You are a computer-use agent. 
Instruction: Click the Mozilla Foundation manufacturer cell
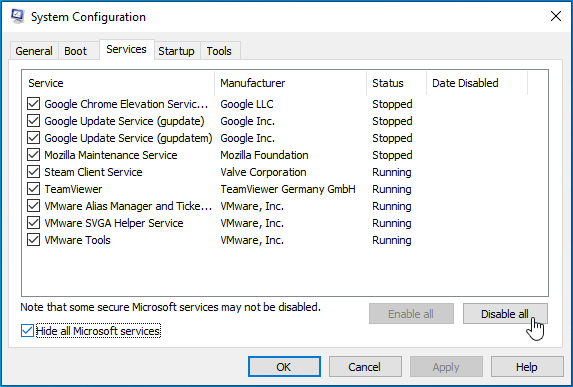(264, 155)
